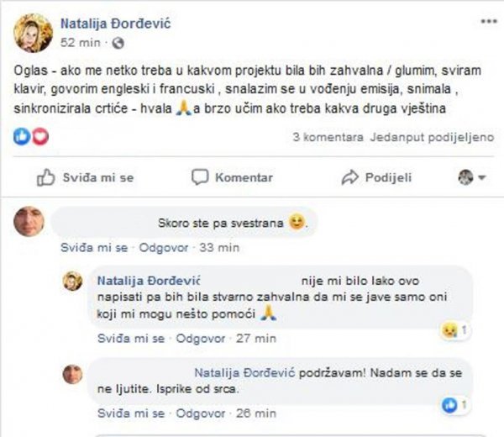Screen dimensions: 504x437
Task: Open Natalija Đorđević post author profile picture
Action: click(x=33, y=33)
